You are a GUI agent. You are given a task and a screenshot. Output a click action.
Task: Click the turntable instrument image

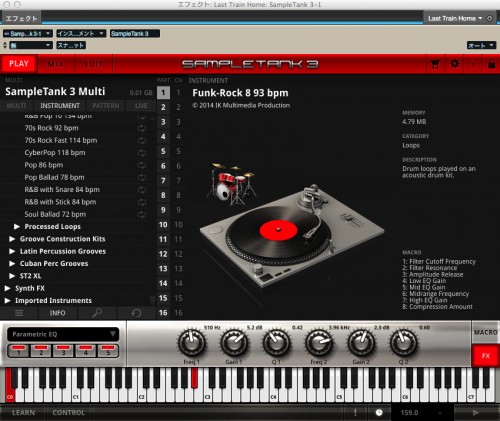click(292, 236)
